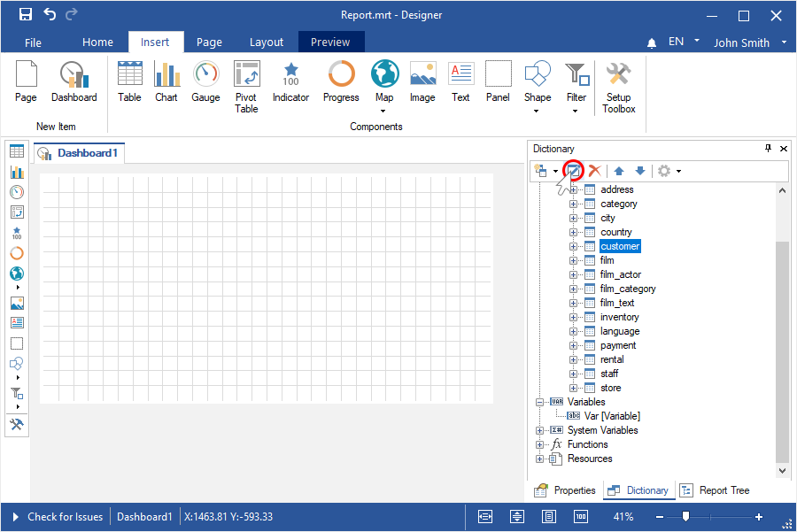797x532 pixels.
Task: Insert a Progress component from the ribbon
Action: tap(341, 81)
